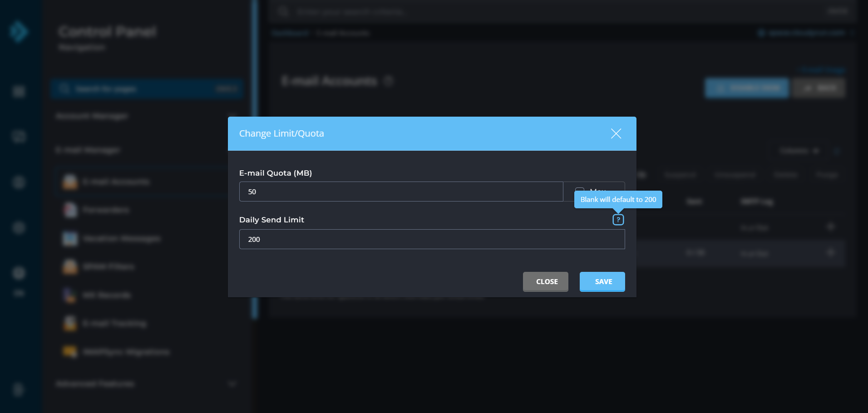Select the topmost icon in the left rail
This screenshot has width=868, height=413.
coord(18,92)
